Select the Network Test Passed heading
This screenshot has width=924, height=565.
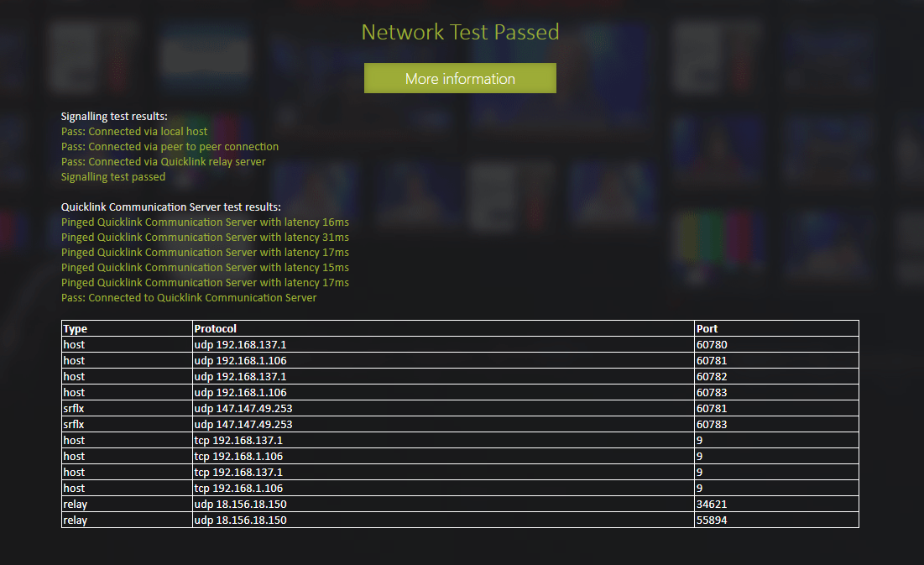(460, 32)
